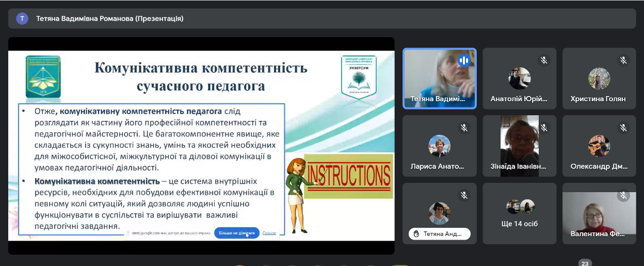Click the university crest on the slide's left
This screenshot has width=644, height=266.
pyautogui.click(x=43, y=76)
